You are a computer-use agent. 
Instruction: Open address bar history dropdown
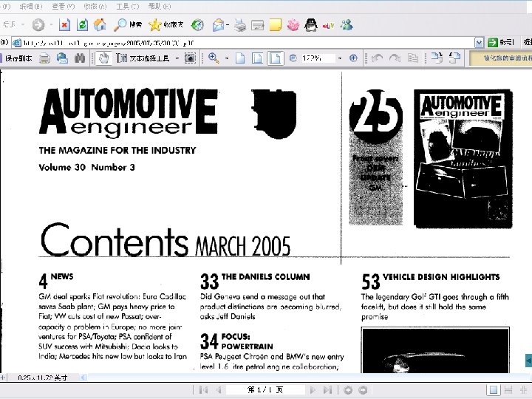[479, 43]
